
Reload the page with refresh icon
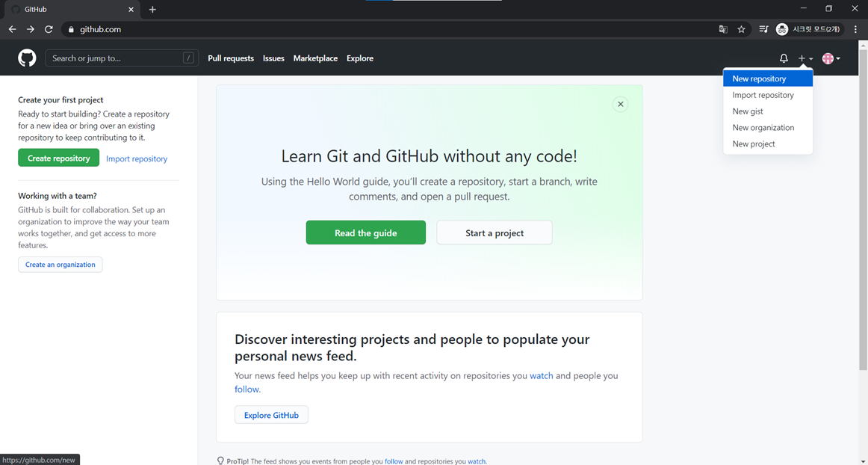[49, 29]
